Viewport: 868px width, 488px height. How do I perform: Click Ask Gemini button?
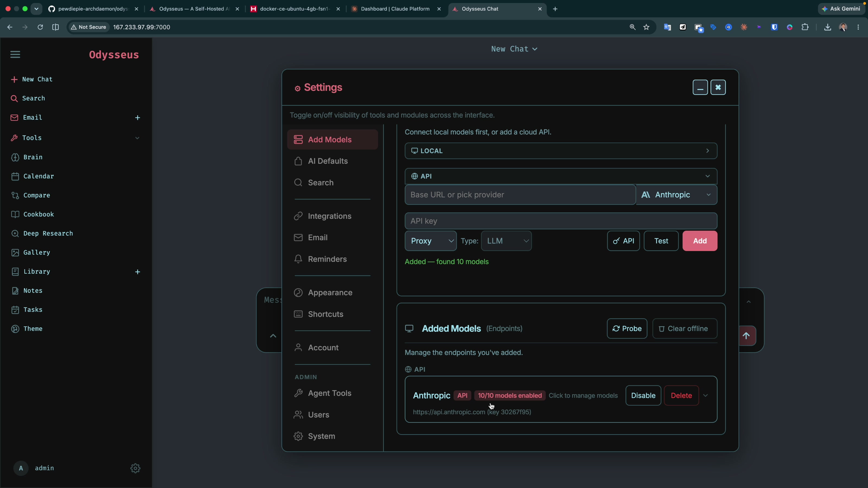click(x=841, y=9)
